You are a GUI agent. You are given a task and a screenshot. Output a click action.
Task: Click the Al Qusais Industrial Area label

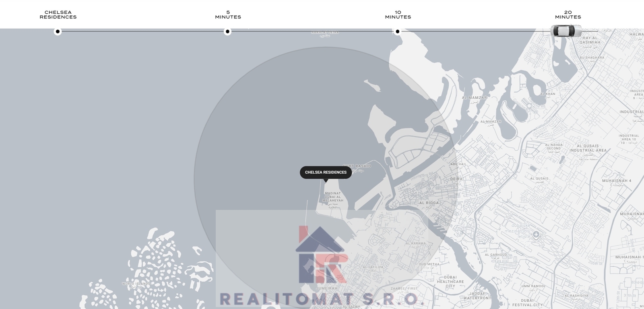click(x=588, y=148)
